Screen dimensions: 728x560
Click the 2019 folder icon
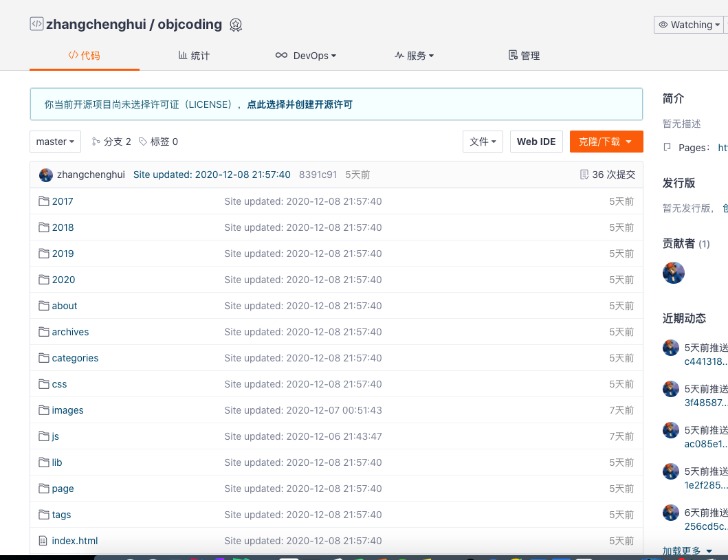tap(43, 254)
